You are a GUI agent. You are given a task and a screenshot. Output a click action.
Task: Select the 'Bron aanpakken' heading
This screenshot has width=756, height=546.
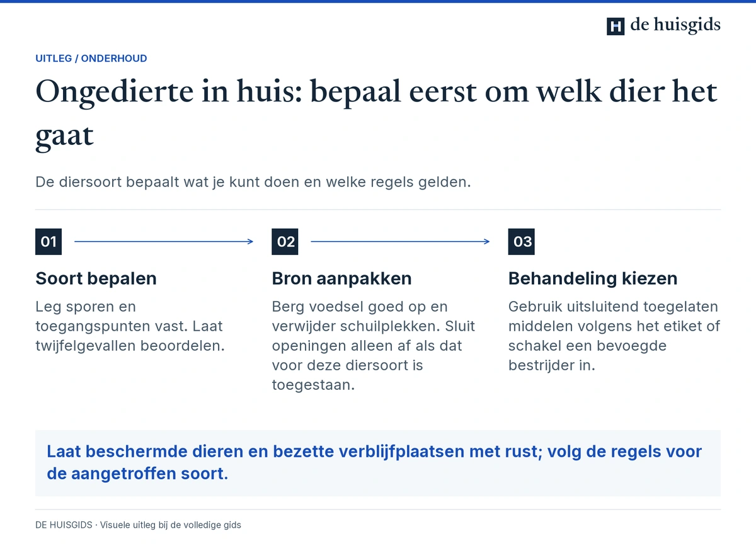342,278
